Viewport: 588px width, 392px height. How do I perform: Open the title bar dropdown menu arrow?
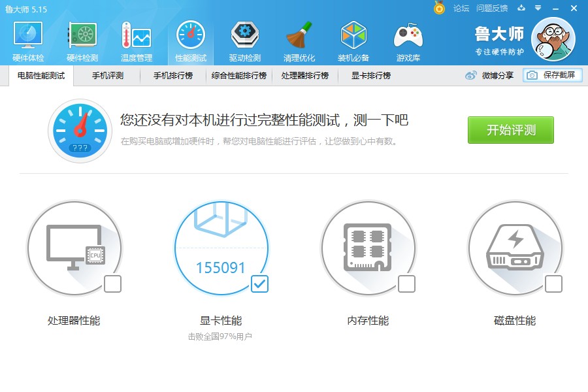point(538,8)
